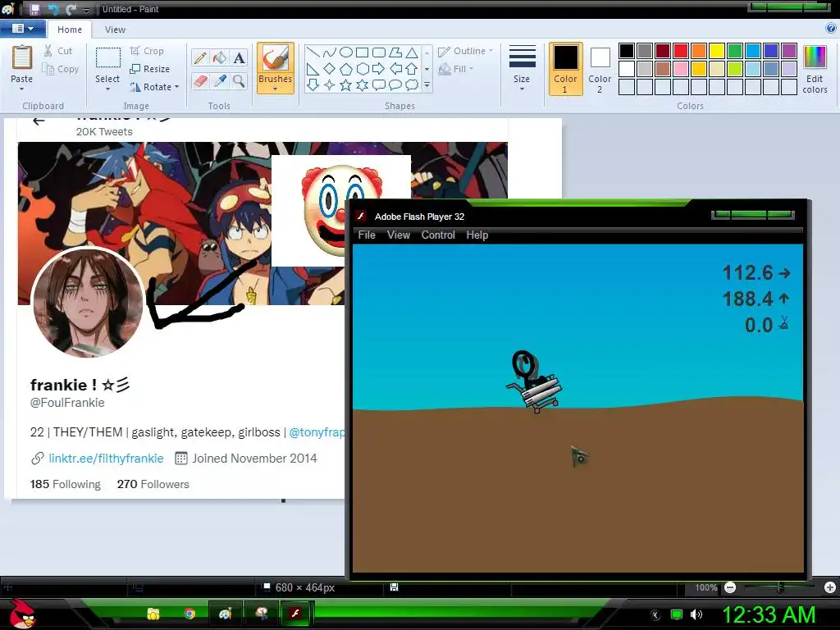The image size is (840, 630).
Task: Click the 270 Followers text
Action: coord(153,484)
